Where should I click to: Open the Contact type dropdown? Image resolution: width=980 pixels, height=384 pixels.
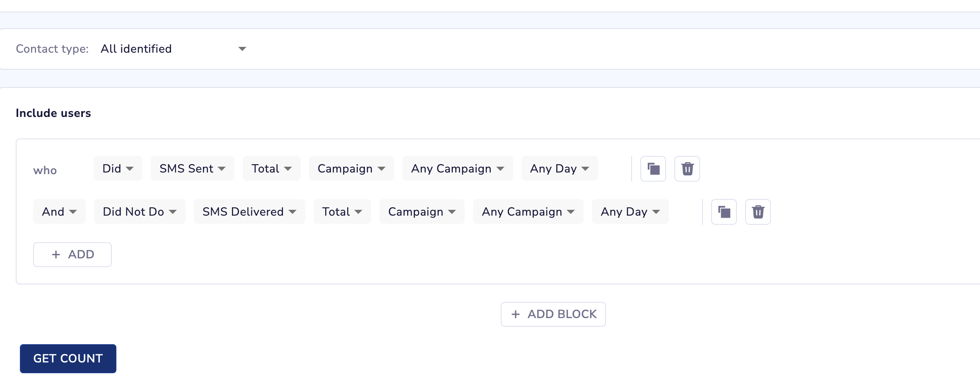pyautogui.click(x=173, y=49)
